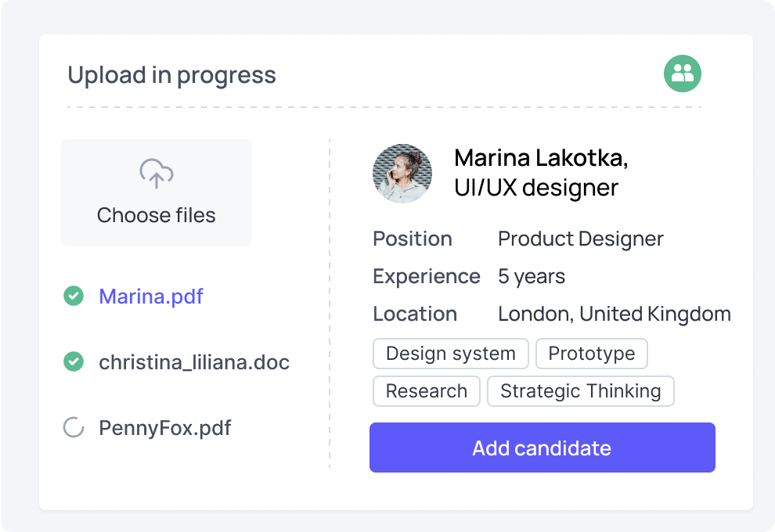Click the green checkmark beside christina_liliana.doc
Viewport: 775px width, 532px height.
[x=74, y=361]
